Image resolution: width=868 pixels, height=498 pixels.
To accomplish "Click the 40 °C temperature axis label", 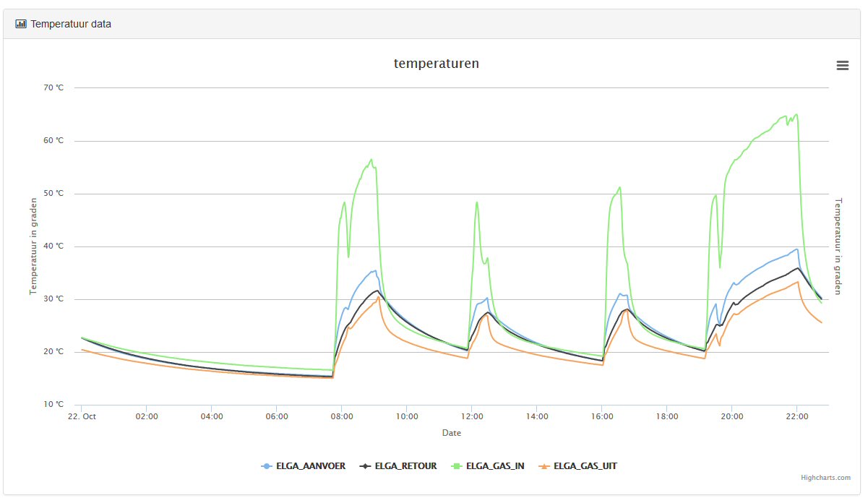I will (53, 246).
